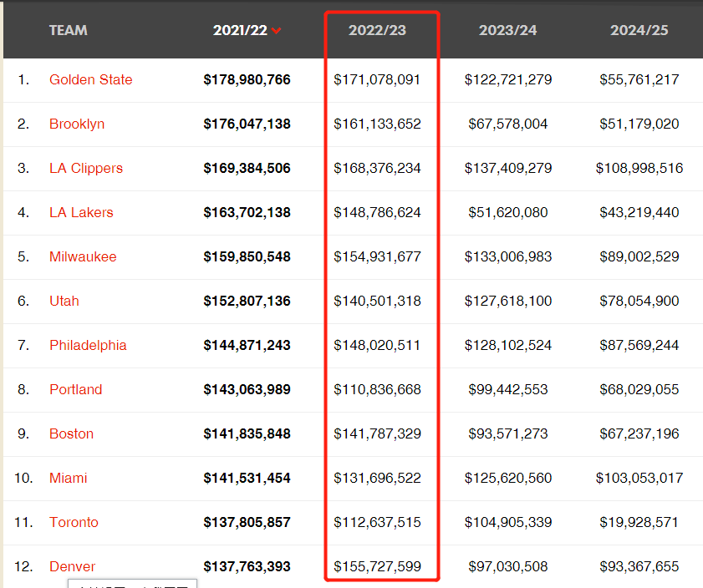The height and width of the screenshot is (588, 703).
Task: Open the Golden State team link
Action: (90, 79)
